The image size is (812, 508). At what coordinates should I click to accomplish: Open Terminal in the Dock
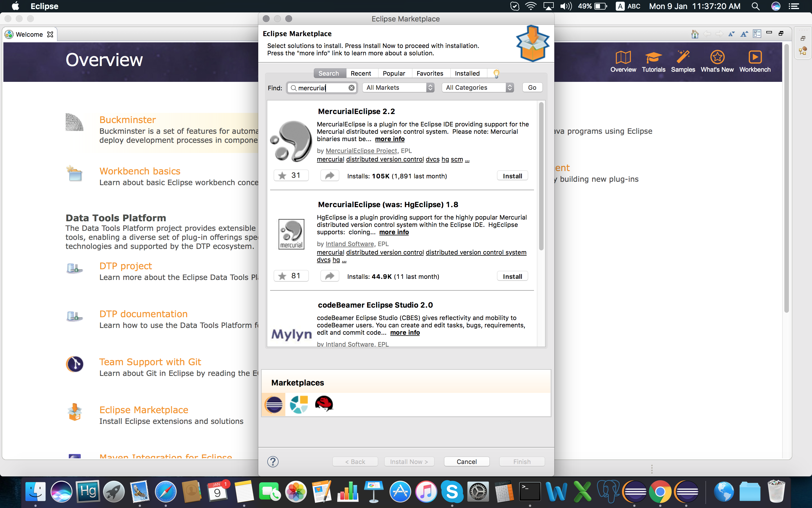click(x=529, y=492)
